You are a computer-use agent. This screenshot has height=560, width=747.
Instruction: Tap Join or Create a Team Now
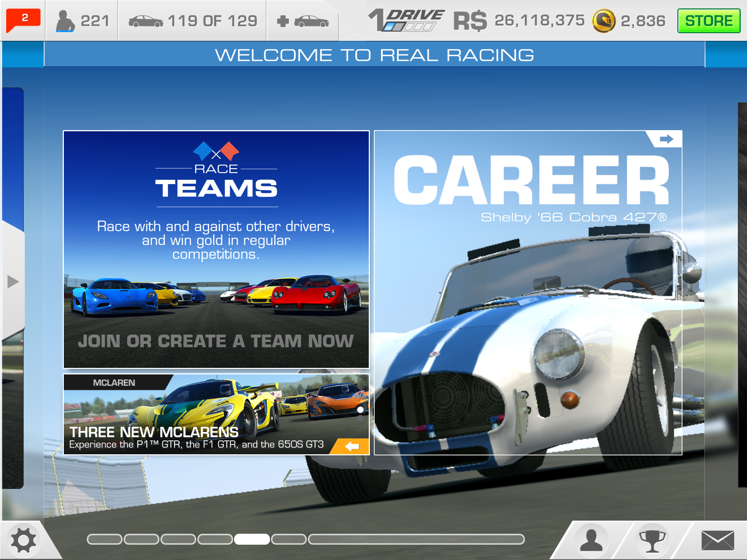[216, 341]
